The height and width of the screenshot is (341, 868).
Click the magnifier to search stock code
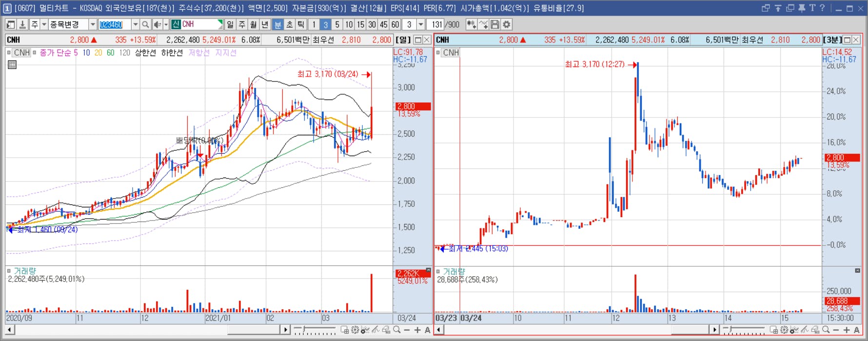click(145, 24)
